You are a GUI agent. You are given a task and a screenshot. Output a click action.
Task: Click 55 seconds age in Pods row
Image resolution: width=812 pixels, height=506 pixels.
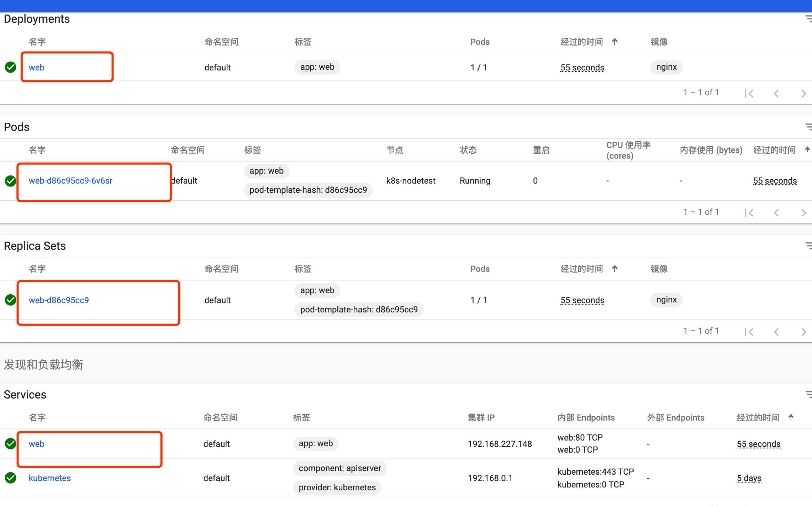coord(775,181)
